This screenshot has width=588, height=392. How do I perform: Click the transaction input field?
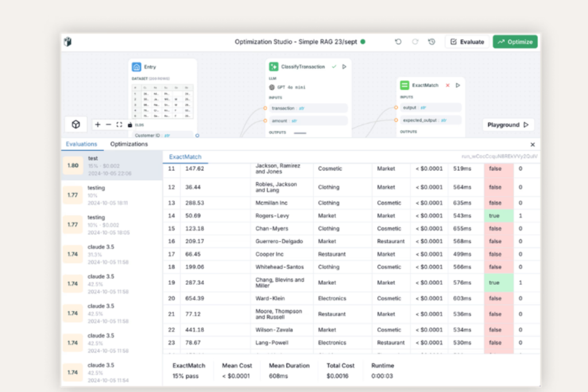(x=308, y=108)
